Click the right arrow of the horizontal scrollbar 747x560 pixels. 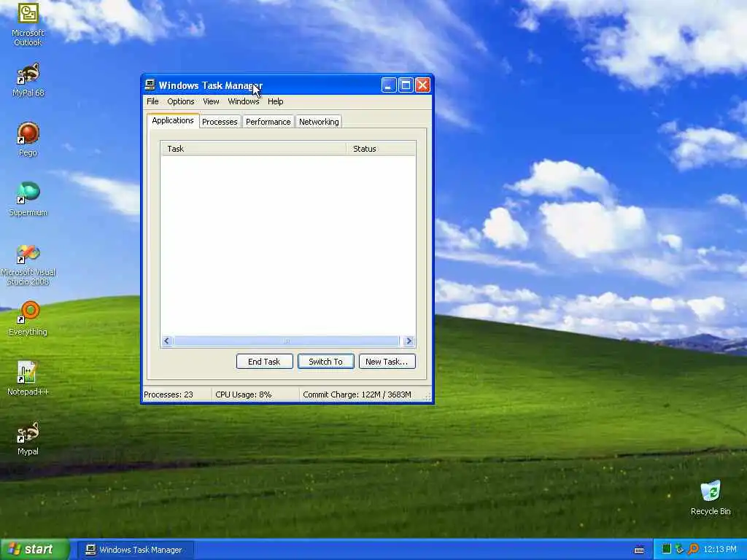[x=409, y=341]
